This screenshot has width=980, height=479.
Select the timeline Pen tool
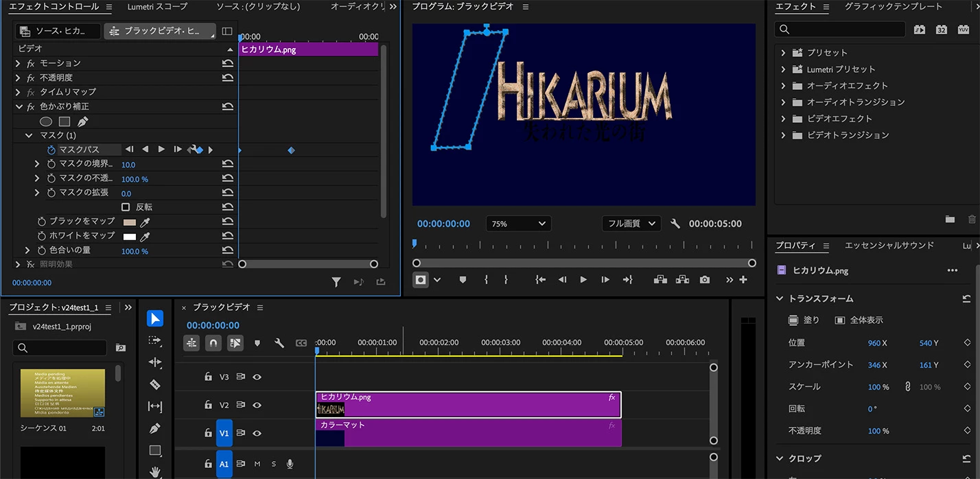155,428
